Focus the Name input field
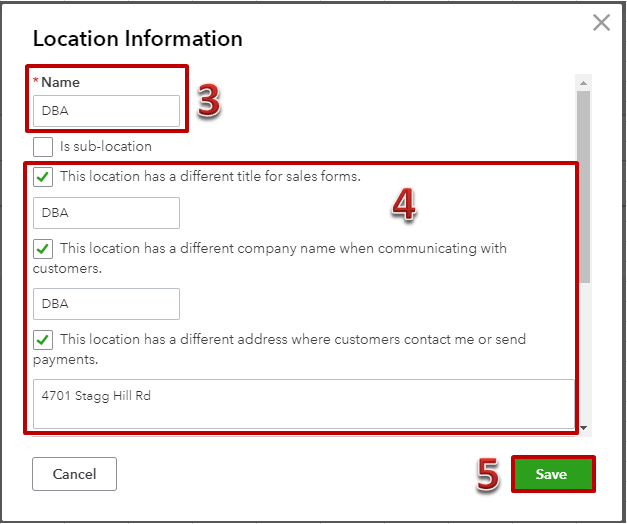 [x=106, y=111]
